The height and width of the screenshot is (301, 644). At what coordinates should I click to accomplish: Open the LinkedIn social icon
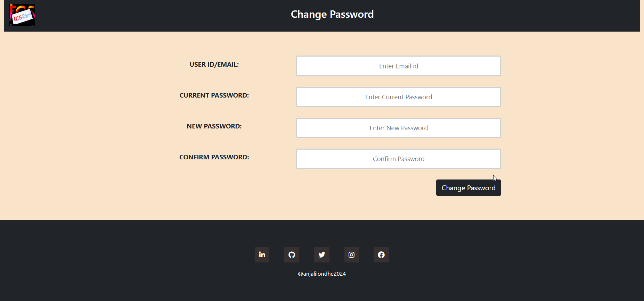tap(262, 255)
